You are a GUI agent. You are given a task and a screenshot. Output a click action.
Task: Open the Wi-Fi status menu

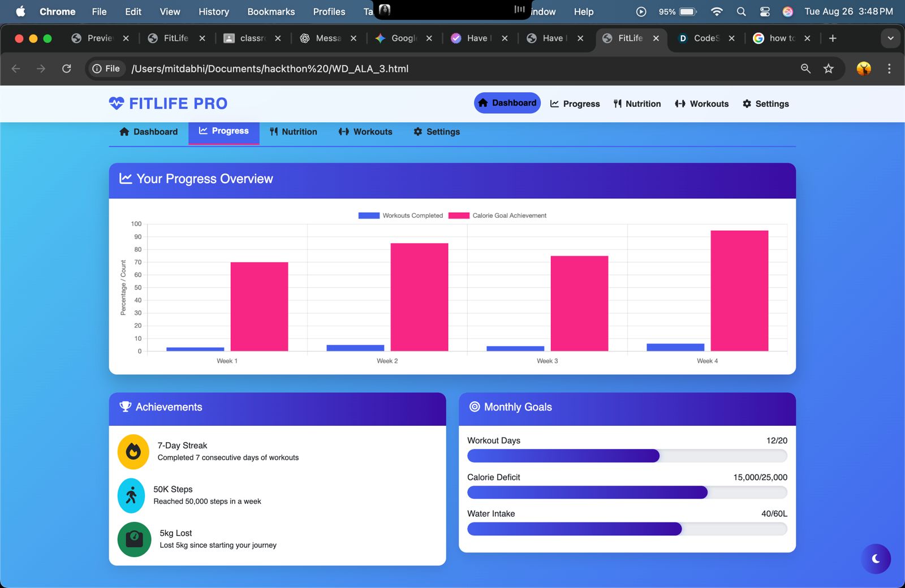(717, 11)
